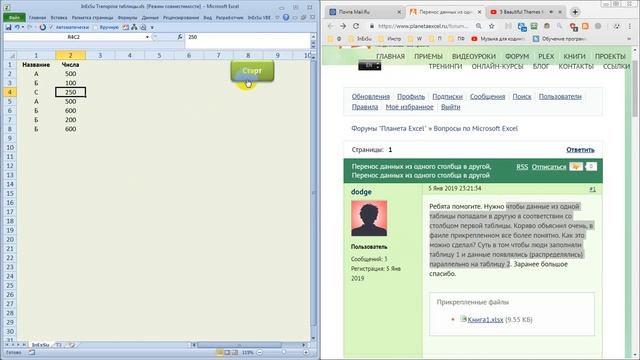Screen dimensions: 640x360
Task: Close the Почта Mail.Ru browser tab
Action: [399, 12]
